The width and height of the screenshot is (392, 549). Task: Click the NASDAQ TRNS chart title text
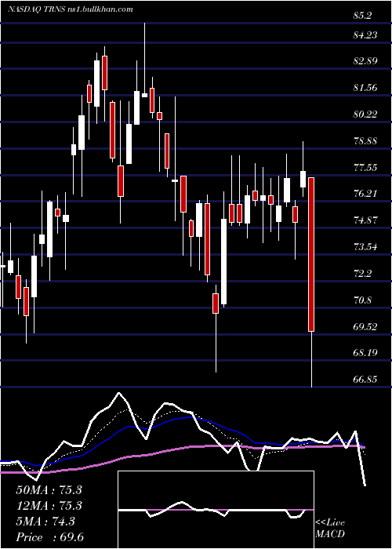point(70,9)
